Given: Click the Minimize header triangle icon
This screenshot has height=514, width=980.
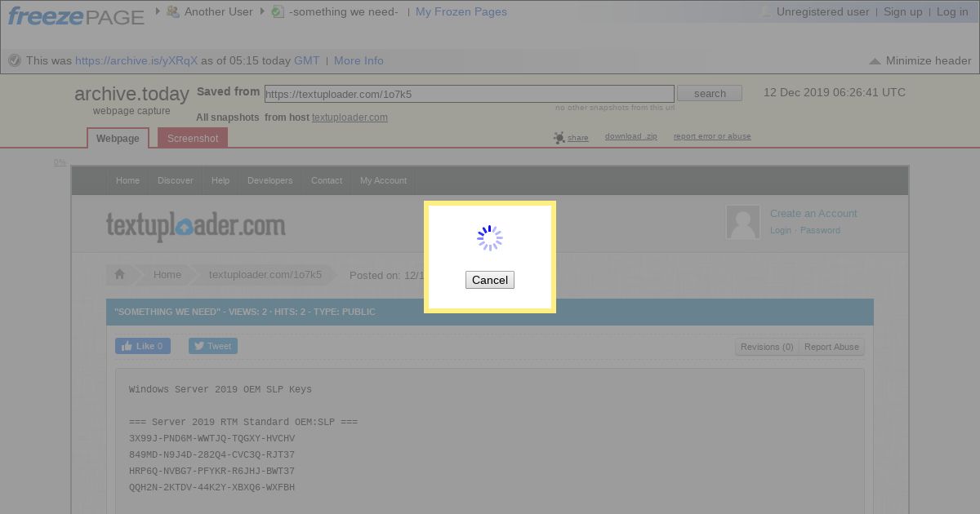Looking at the screenshot, I should pyautogui.click(x=875, y=61).
